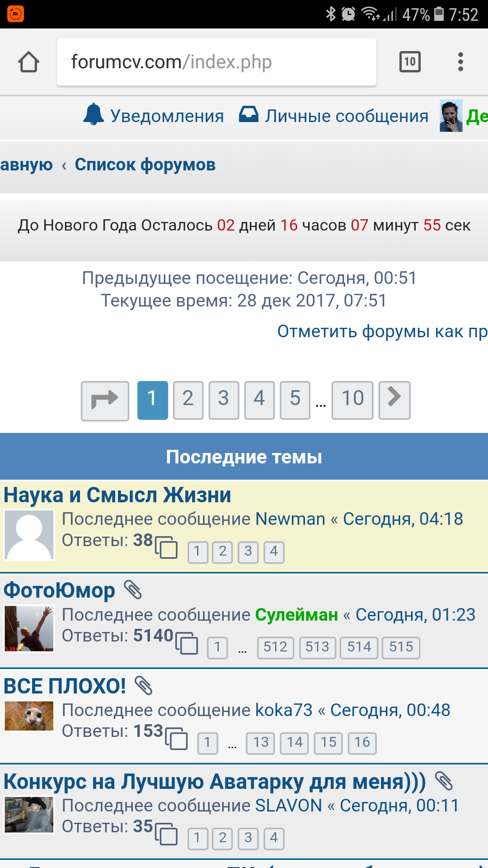Go to page 2 in main pagination
The width and height of the screenshot is (488, 868).
[x=188, y=400]
